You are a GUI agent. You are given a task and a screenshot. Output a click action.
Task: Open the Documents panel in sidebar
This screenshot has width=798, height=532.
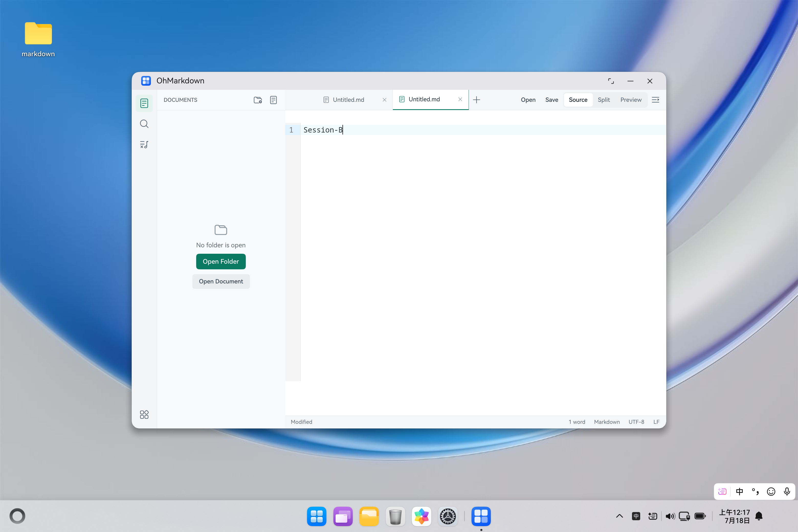click(x=144, y=103)
